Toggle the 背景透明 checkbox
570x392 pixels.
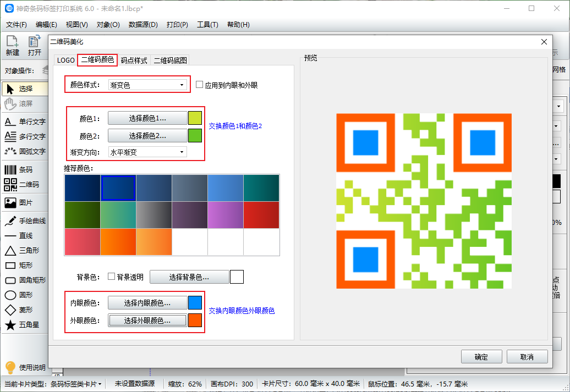click(x=112, y=277)
